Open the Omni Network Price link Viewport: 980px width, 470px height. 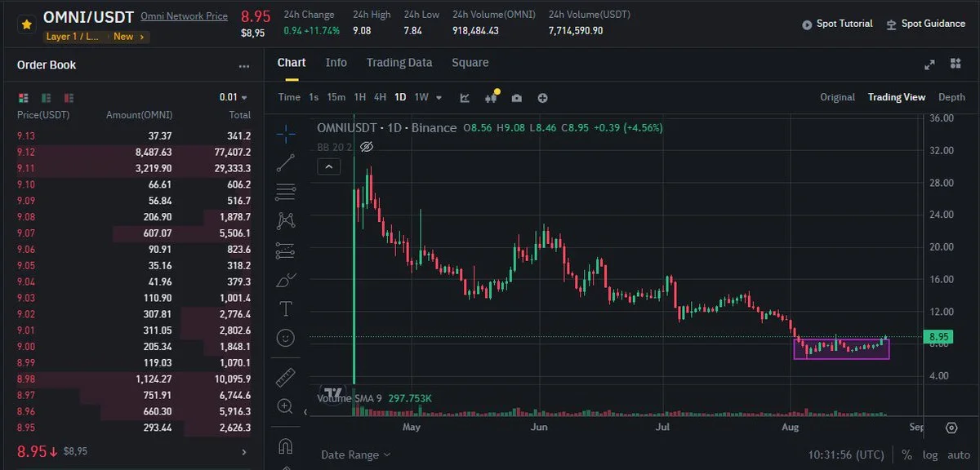click(x=184, y=16)
